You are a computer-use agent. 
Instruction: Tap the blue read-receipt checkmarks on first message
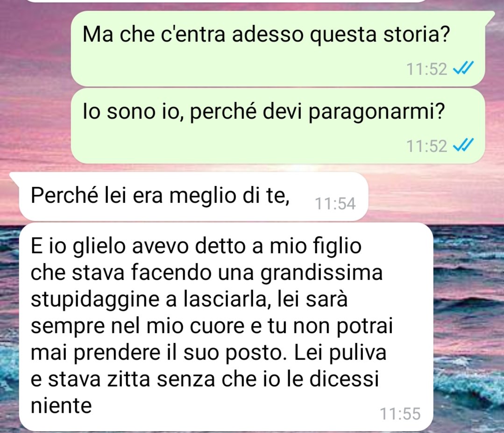(x=463, y=68)
